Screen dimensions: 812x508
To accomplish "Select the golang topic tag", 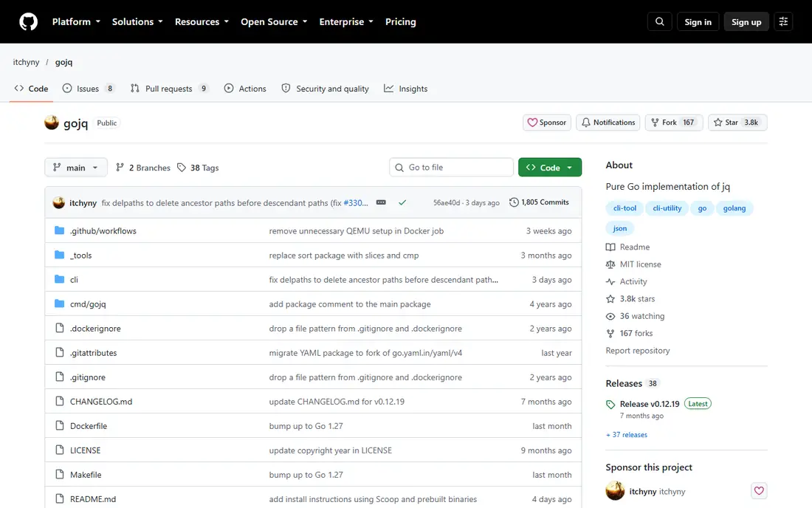I will pyautogui.click(x=734, y=207).
